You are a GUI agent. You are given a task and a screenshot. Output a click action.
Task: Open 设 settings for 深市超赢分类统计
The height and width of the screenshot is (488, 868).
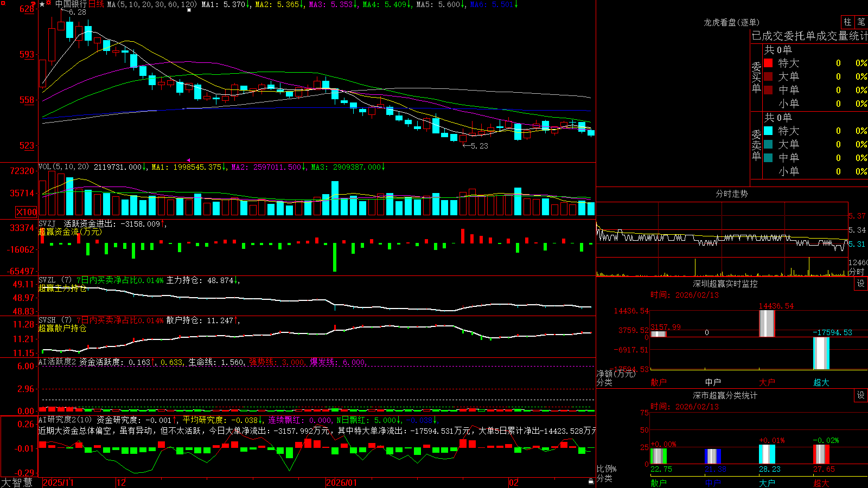click(861, 395)
